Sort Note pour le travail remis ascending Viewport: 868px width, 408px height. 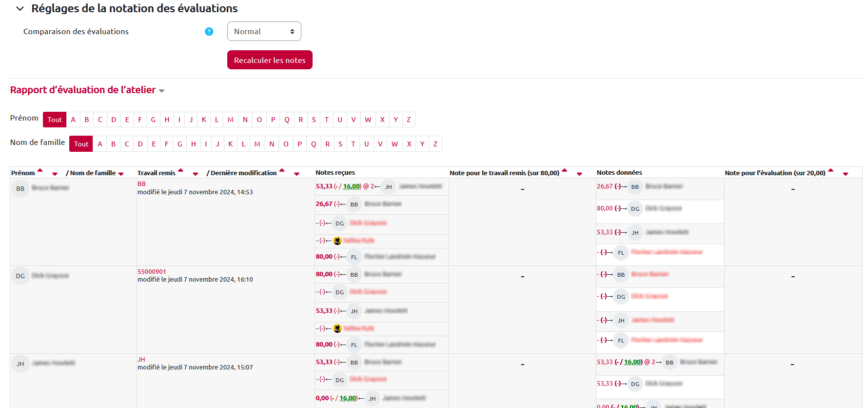(x=565, y=171)
